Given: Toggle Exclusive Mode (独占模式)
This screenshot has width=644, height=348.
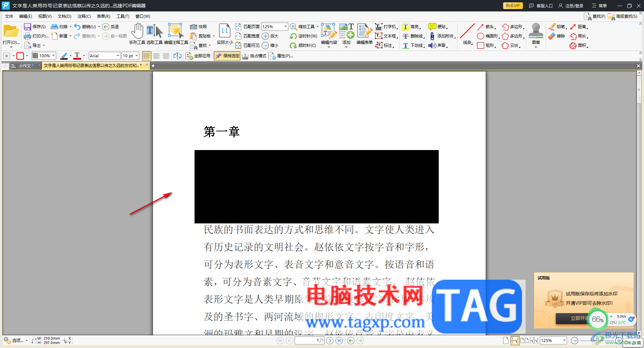Looking at the screenshot, I should coord(254,56).
